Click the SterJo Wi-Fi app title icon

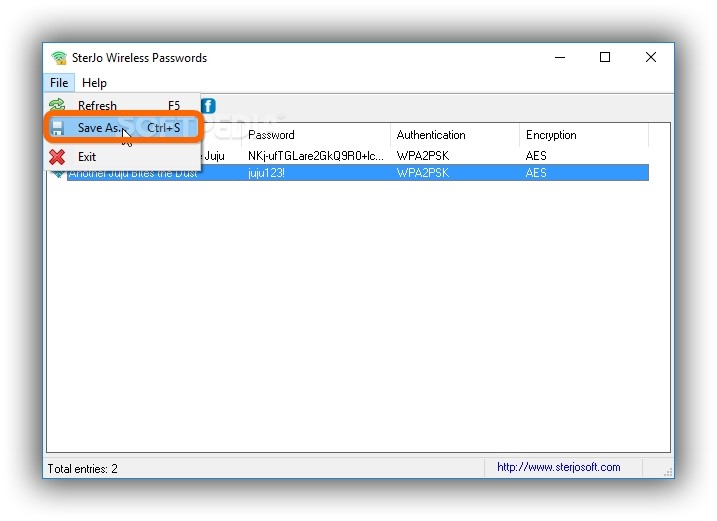tap(59, 58)
